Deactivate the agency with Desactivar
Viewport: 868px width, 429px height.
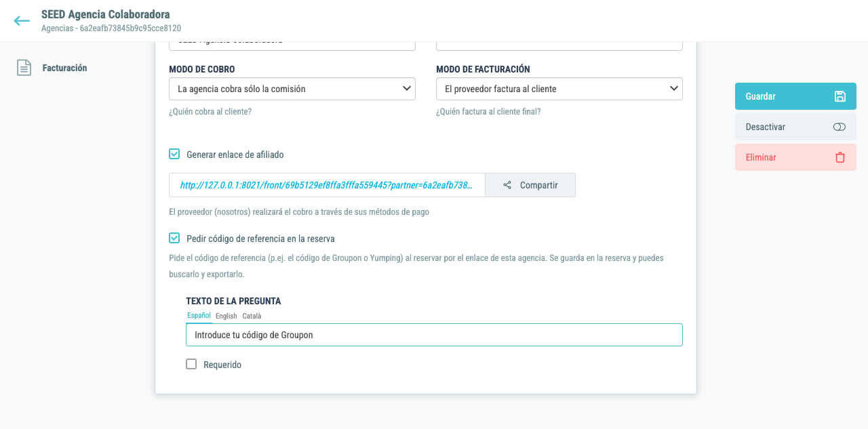tap(795, 127)
